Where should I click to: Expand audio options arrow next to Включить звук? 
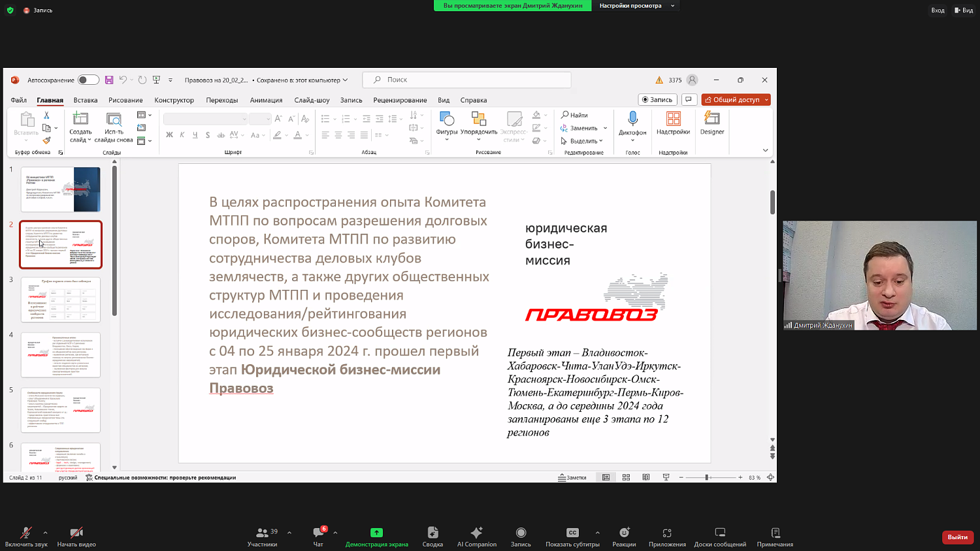coord(45,533)
